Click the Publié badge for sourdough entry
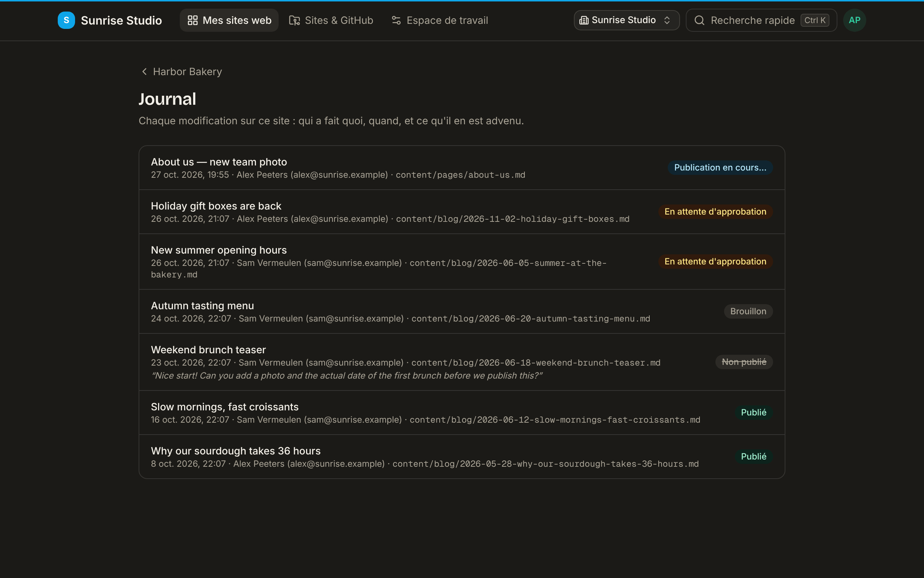924x578 pixels. coord(754,456)
